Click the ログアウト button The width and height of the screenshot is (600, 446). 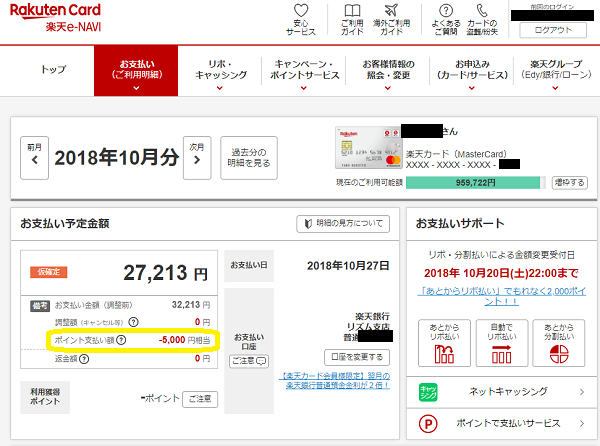click(553, 30)
